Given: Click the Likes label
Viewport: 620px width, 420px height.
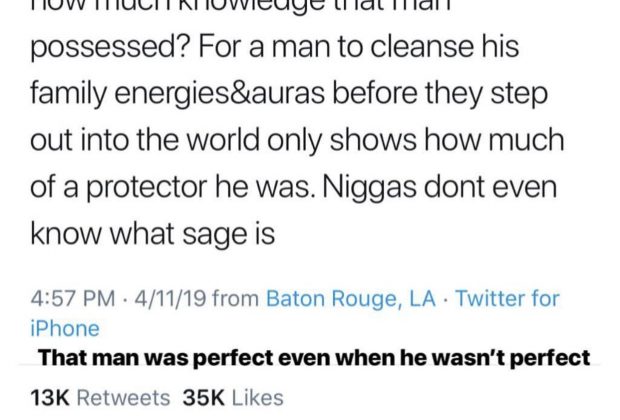Looking at the screenshot, I should tap(257, 398).
